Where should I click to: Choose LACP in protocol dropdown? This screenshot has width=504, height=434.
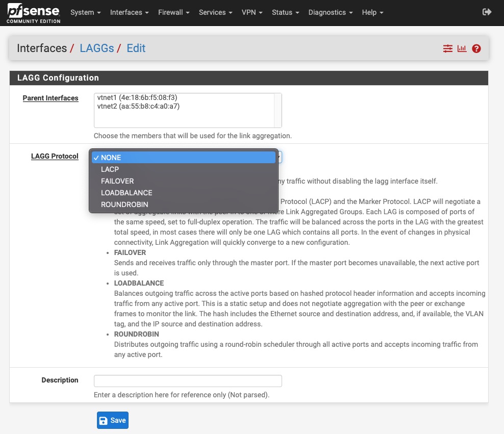[x=184, y=169]
